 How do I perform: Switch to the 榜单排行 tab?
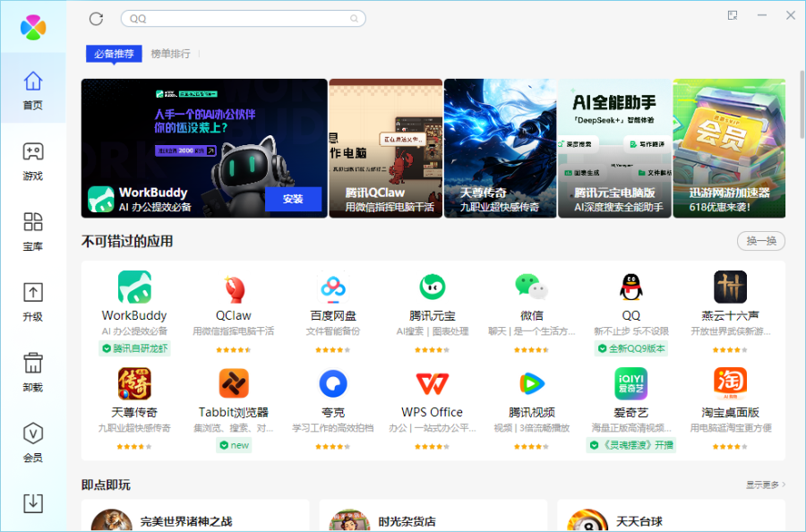click(171, 54)
